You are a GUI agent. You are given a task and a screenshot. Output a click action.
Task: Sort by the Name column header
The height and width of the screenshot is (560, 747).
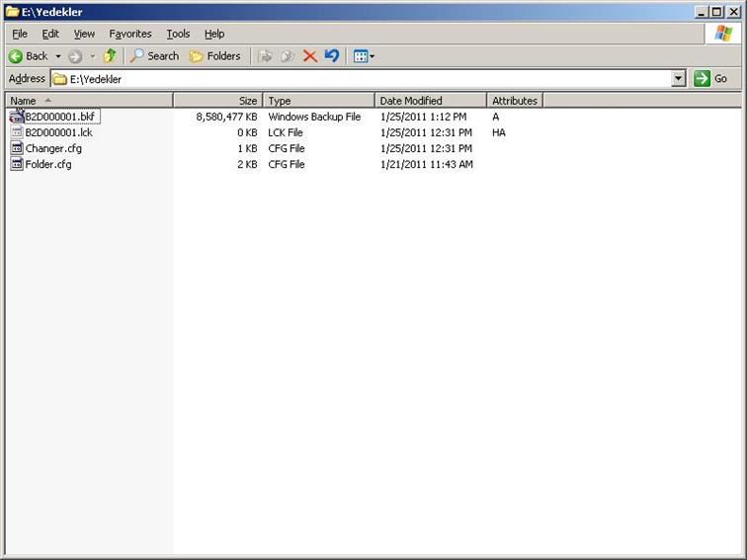(89, 101)
